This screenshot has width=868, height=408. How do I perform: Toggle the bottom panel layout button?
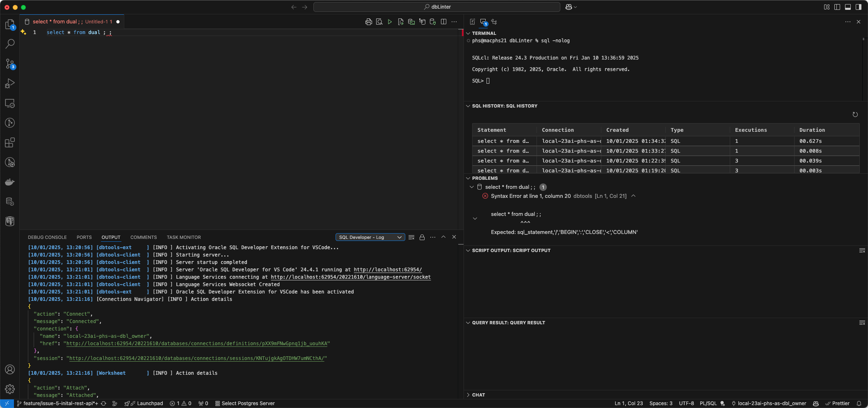pyautogui.click(x=848, y=7)
